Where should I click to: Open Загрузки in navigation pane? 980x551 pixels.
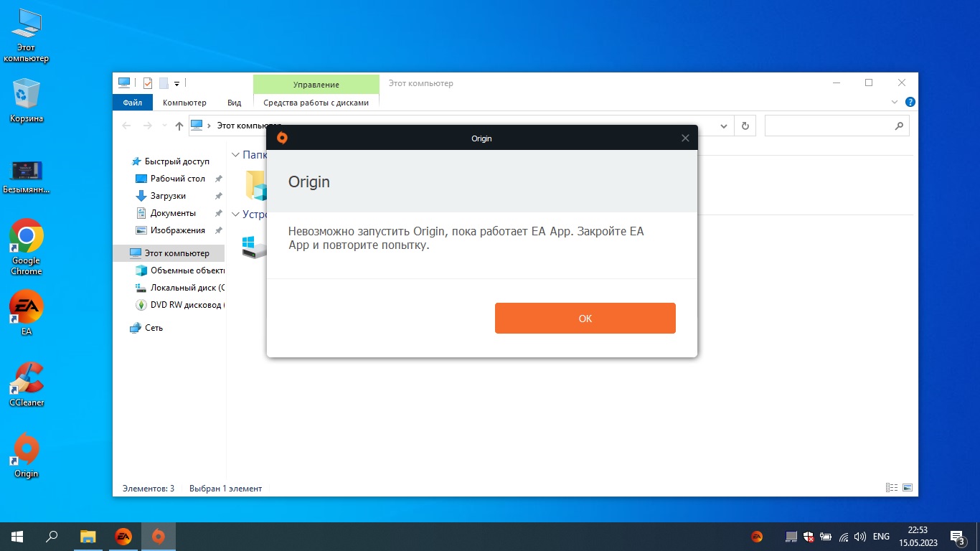[168, 196]
